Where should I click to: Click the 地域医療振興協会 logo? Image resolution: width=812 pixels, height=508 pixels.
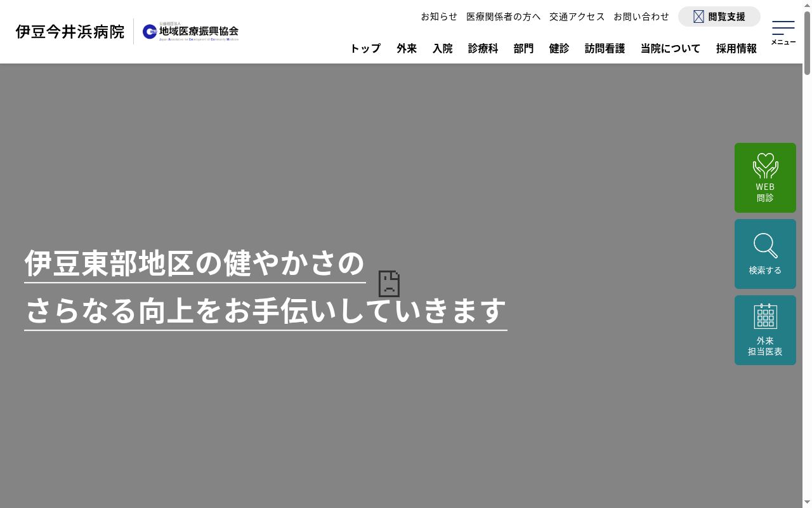190,32
